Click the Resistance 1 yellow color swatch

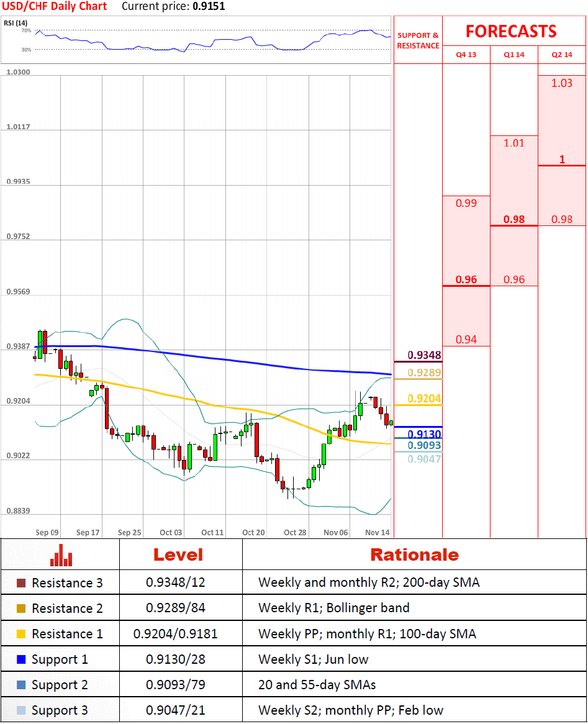click(21, 634)
